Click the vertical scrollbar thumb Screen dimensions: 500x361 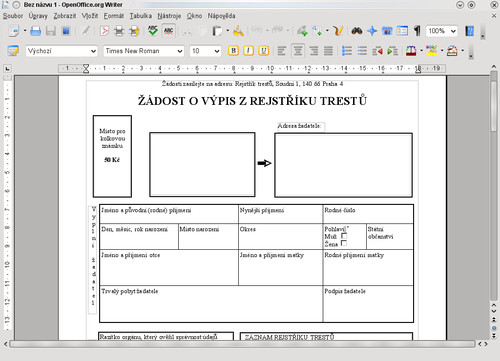coord(494,106)
